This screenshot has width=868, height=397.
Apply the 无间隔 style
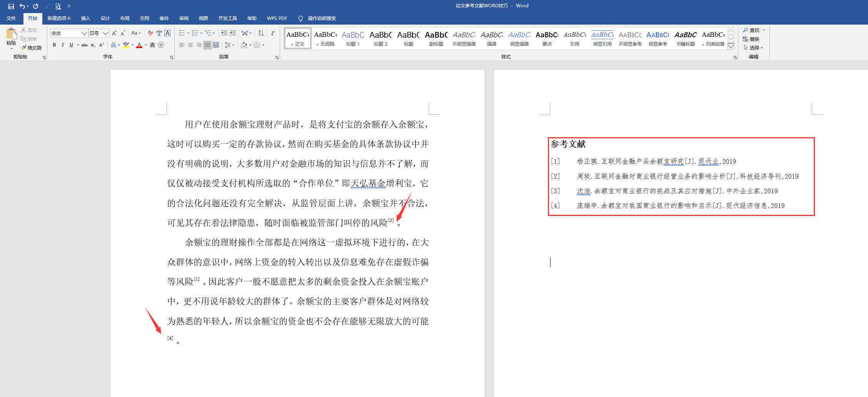click(325, 38)
